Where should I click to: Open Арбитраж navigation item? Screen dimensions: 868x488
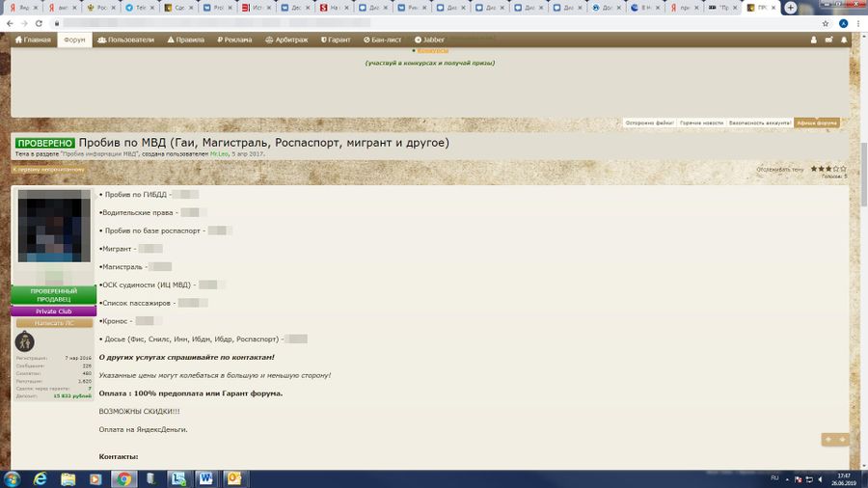pos(286,40)
